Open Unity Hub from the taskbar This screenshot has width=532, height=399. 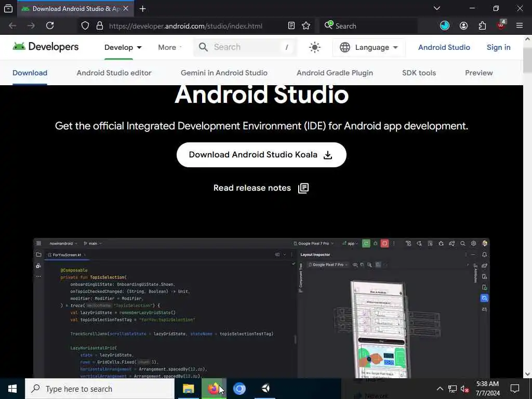(x=265, y=389)
